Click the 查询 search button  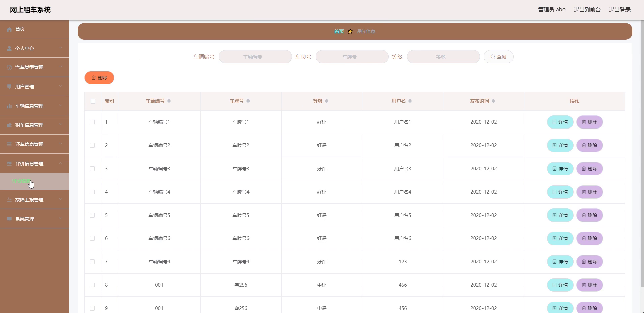(498, 57)
